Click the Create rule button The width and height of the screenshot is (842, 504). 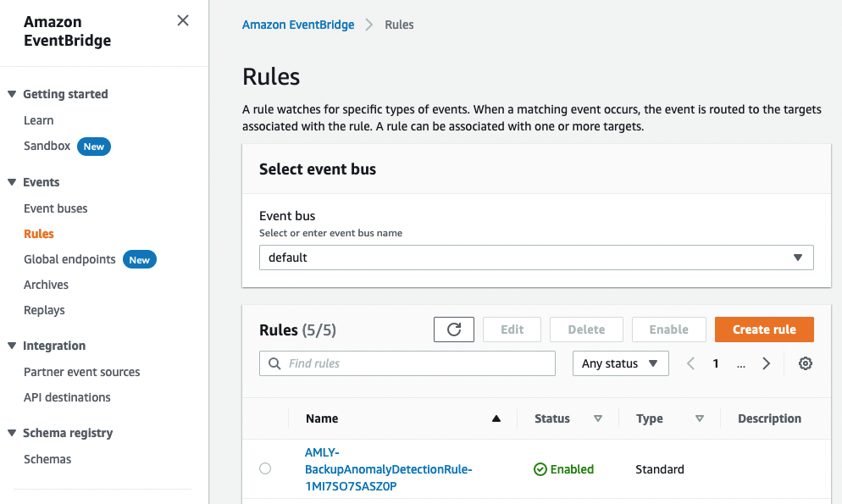coord(763,330)
